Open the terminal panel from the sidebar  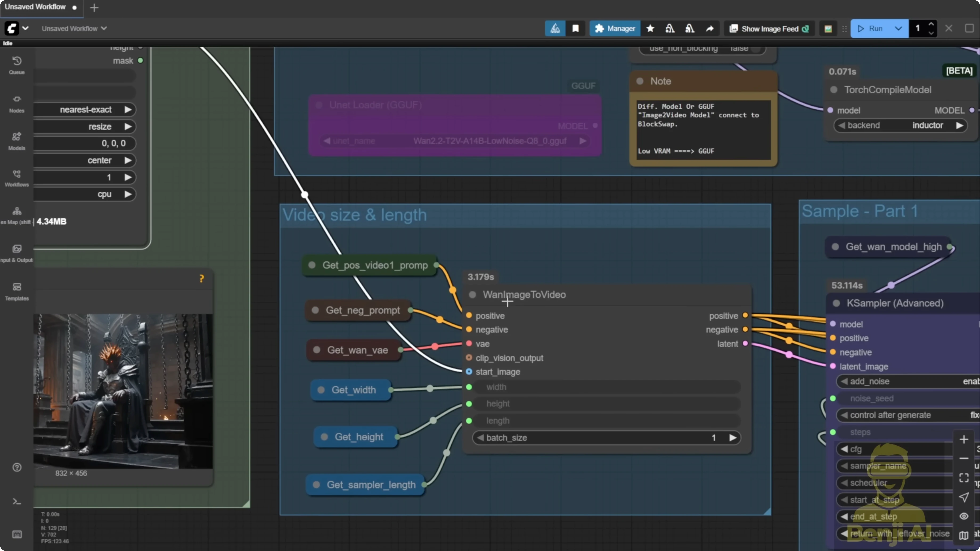coord(17,501)
